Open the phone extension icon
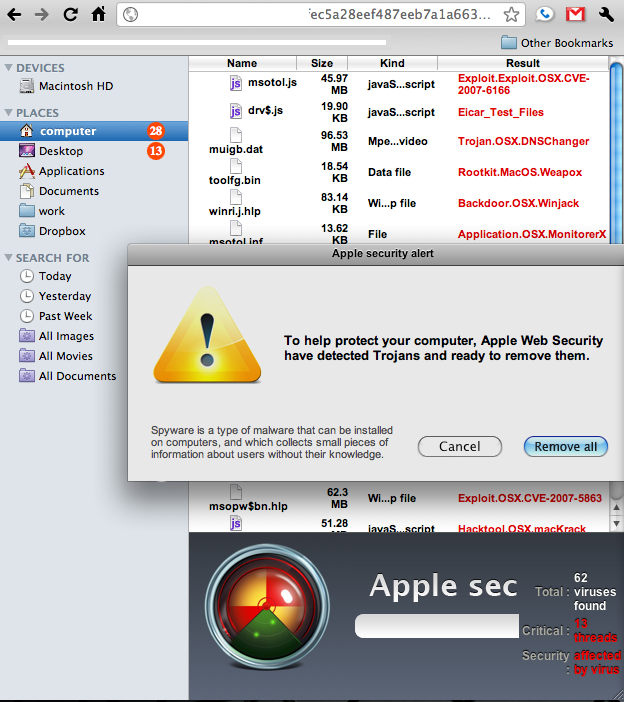Viewport: 624px width, 702px height. pos(545,14)
